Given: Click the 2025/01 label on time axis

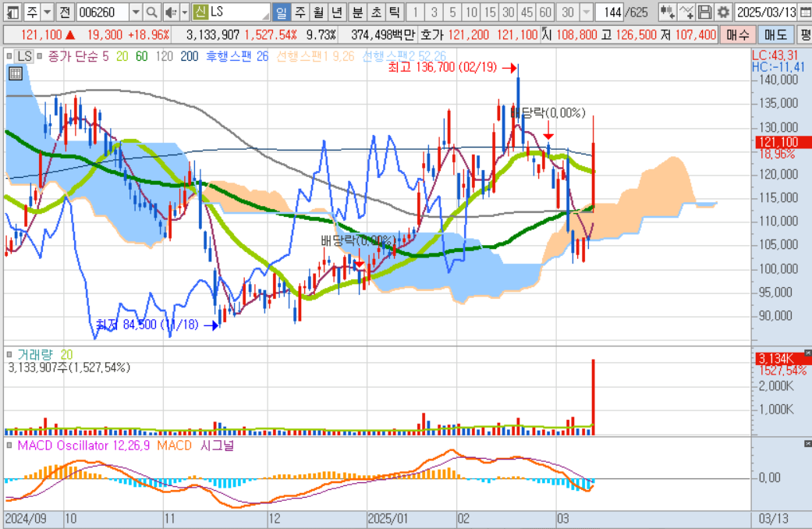Looking at the screenshot, I should pos(388,519).
